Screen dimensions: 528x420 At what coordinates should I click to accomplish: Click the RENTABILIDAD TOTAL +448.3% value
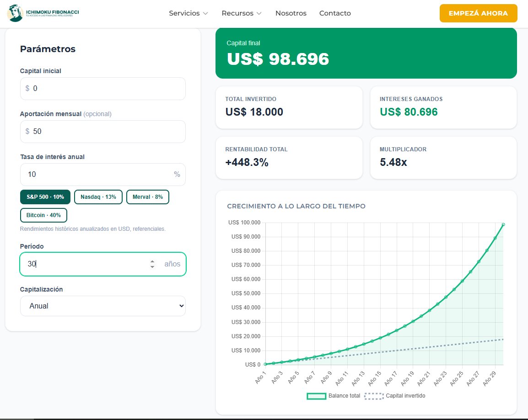pyautogui.click(x=247, y=162)
